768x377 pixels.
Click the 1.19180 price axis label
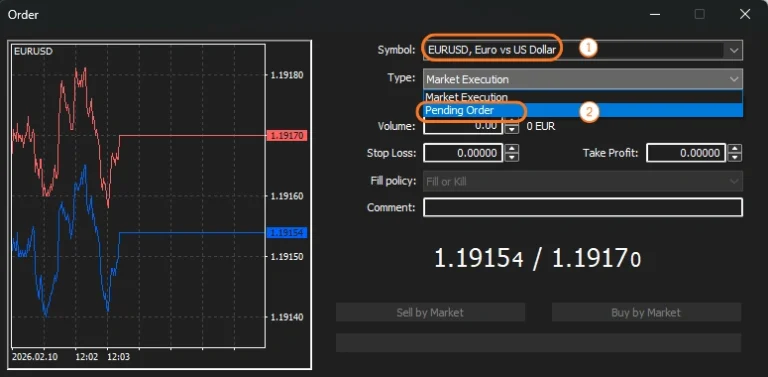tap(287, 75)
